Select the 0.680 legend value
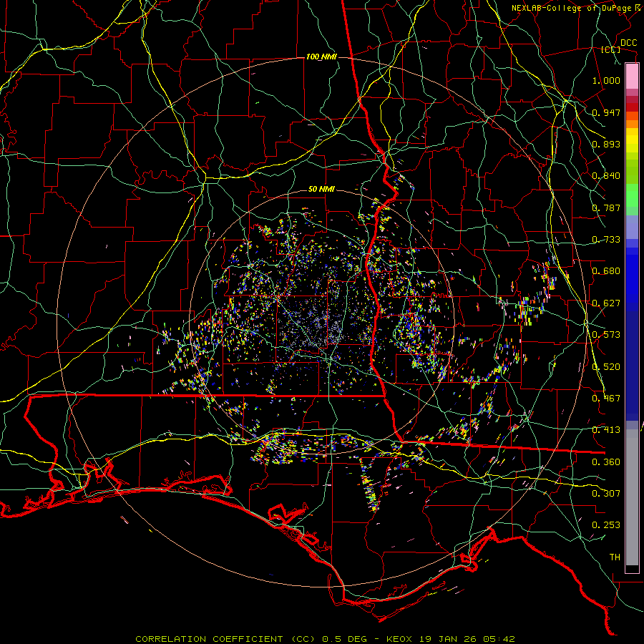Viewport: 644px width, 644px height. 606,271
